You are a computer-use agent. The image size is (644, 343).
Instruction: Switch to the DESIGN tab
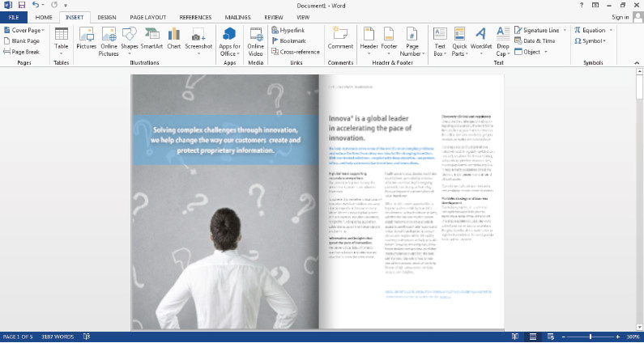[107, 17]
